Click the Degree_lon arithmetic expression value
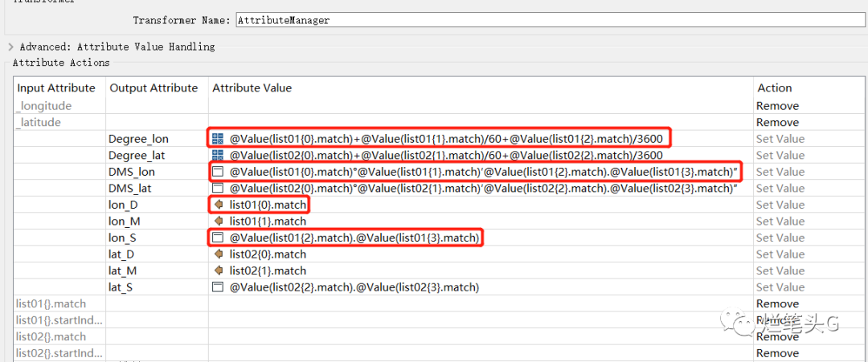This screenshot has height=362, width=868. click(x=445, y=139)
